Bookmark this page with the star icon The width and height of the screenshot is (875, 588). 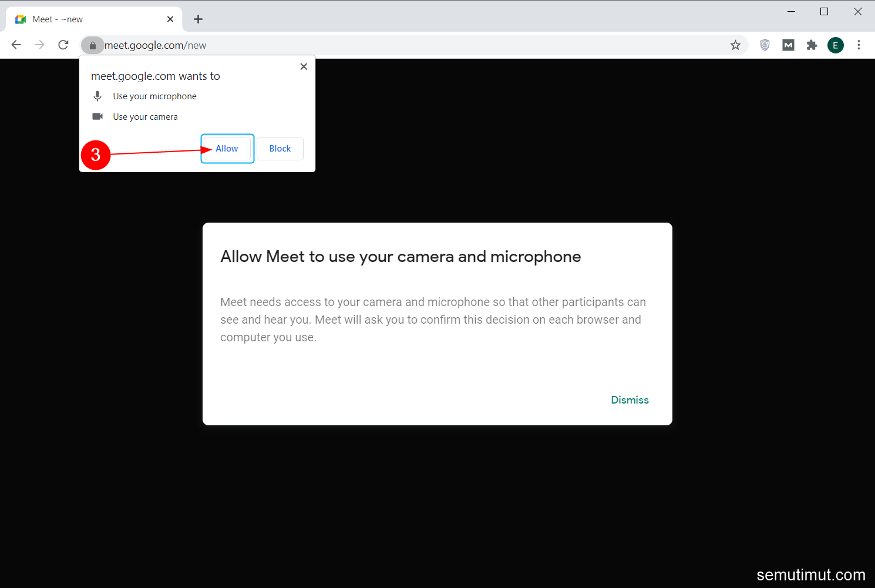735,45
